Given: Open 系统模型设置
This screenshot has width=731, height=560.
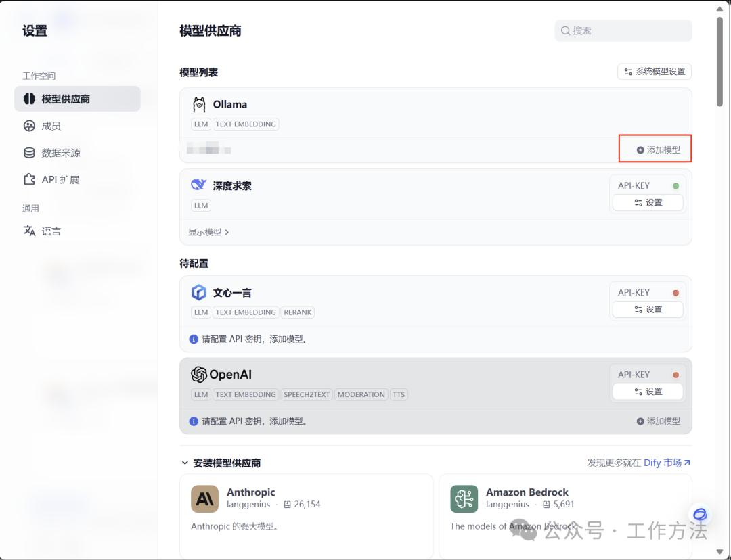Looking at the screenshot, I should point(655,72).
